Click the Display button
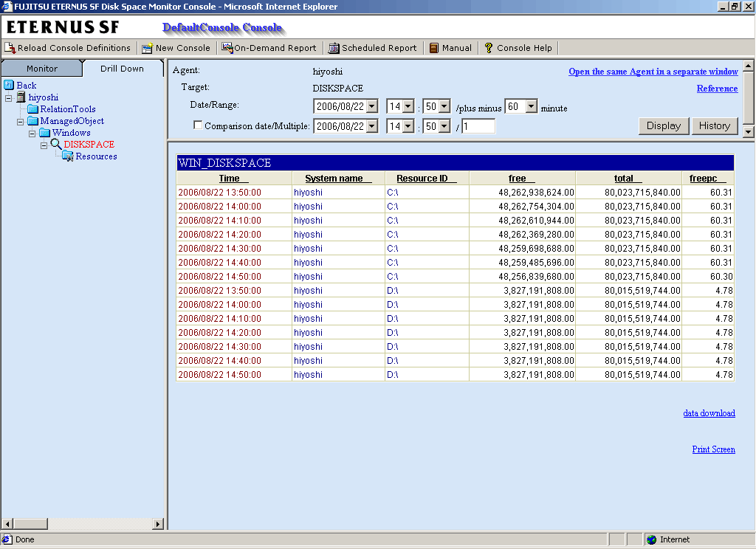Image resolution: width=756 pixels, height=549 pixels. [664, 125]
